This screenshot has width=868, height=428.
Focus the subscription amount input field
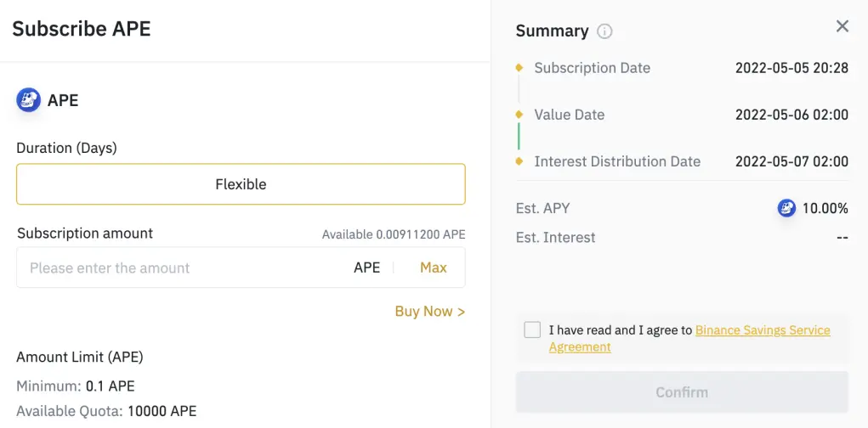(241, 267)
